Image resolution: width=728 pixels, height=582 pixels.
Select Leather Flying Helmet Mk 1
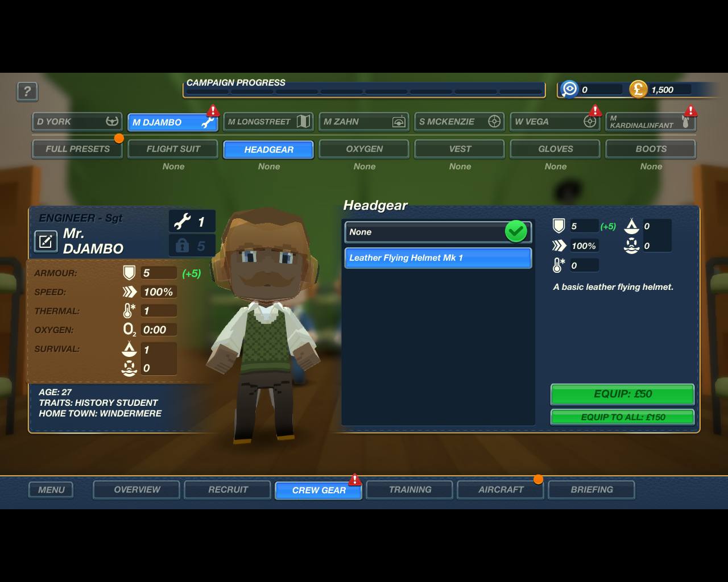pos(438,257)
